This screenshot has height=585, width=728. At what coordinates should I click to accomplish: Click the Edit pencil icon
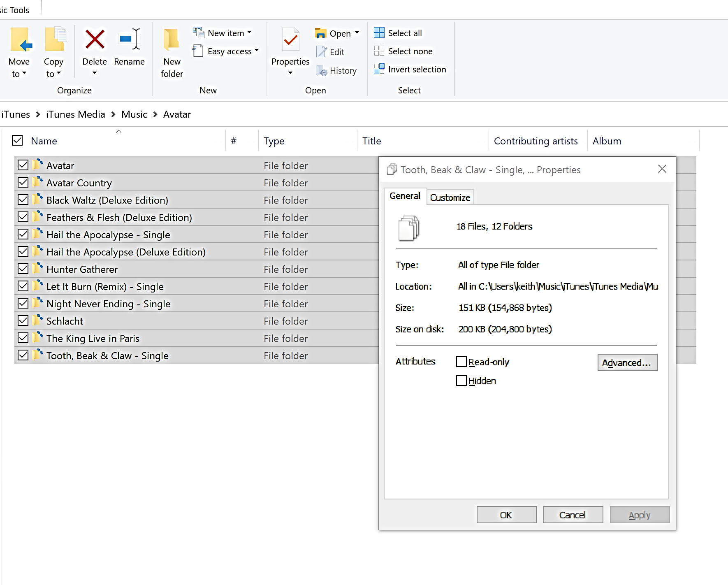[x=321, y=52]
